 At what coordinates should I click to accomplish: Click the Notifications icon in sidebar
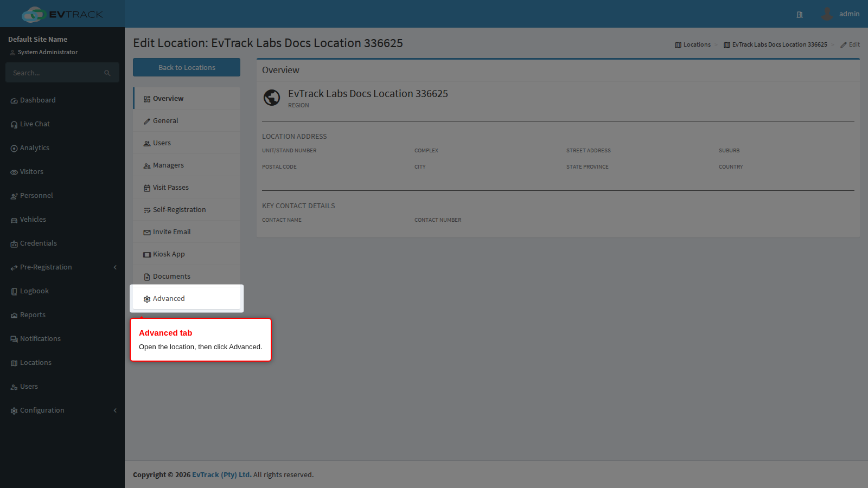pyautogui.click(x=14, y=339)
